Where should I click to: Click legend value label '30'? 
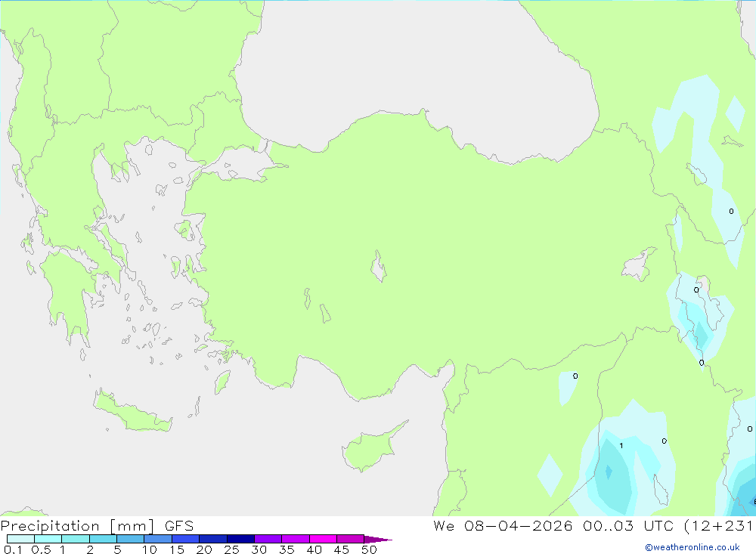coord(259,549)
